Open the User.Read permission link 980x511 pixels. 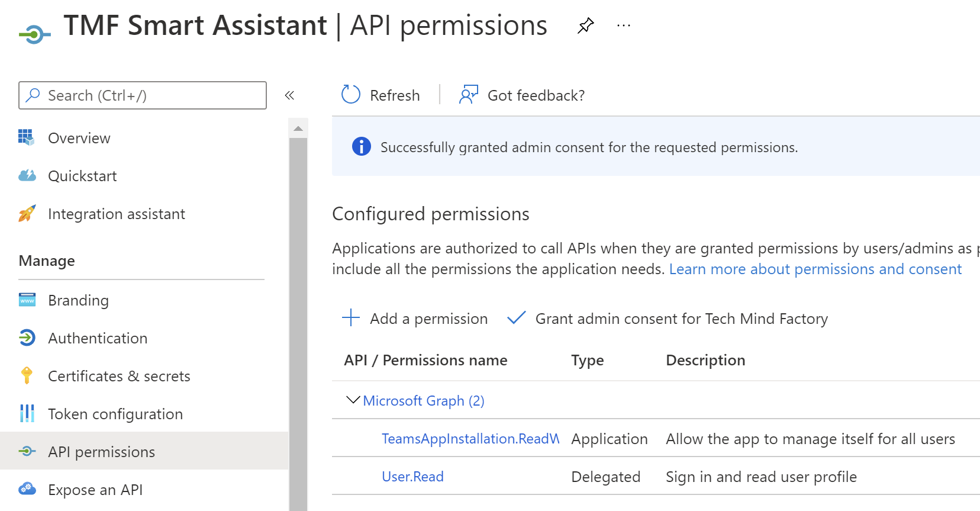(412, 477)
